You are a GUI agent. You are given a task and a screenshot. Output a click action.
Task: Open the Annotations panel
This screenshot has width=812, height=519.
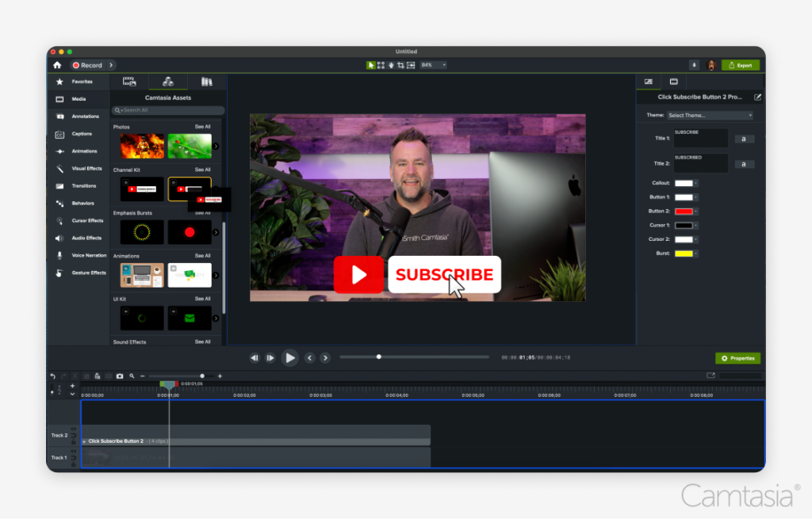(x=77, y=116)
